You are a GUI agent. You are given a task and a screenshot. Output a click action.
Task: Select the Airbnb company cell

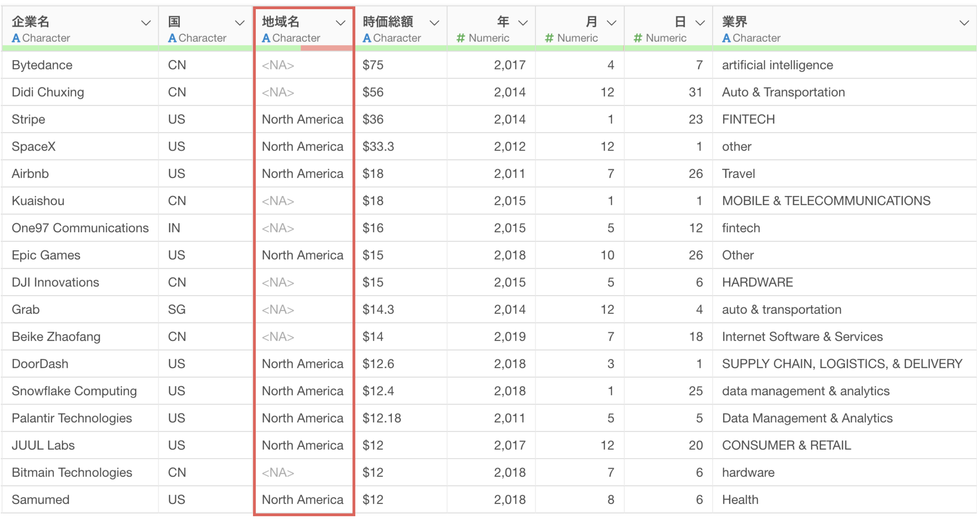[x=80, y=173]
